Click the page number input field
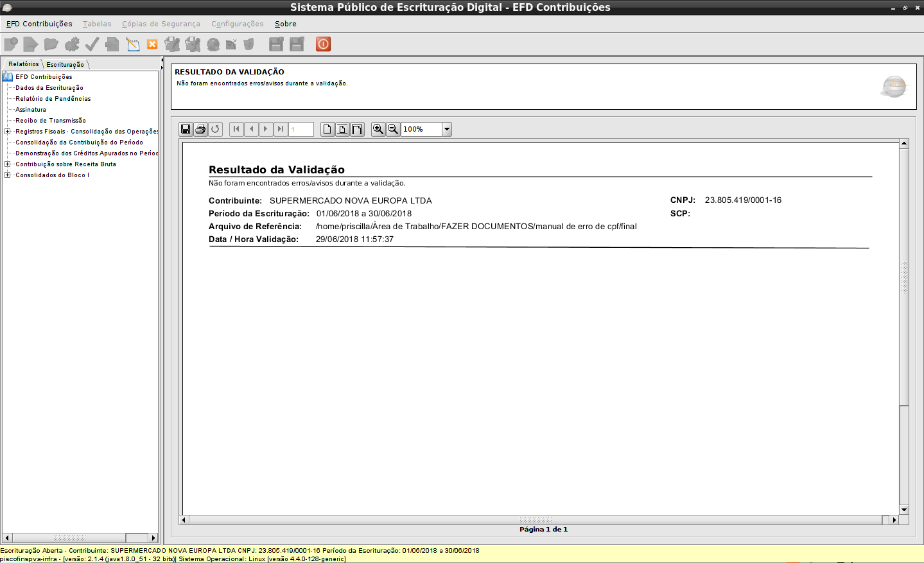This screenshot has height=563, width=924. point(301,129)
